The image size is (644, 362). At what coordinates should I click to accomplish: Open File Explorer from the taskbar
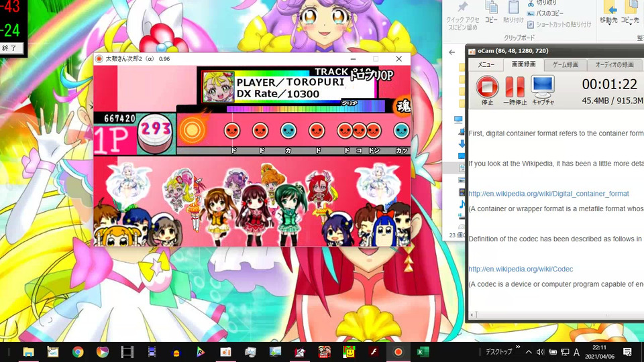pyautogui.click(x=28, y=352)
